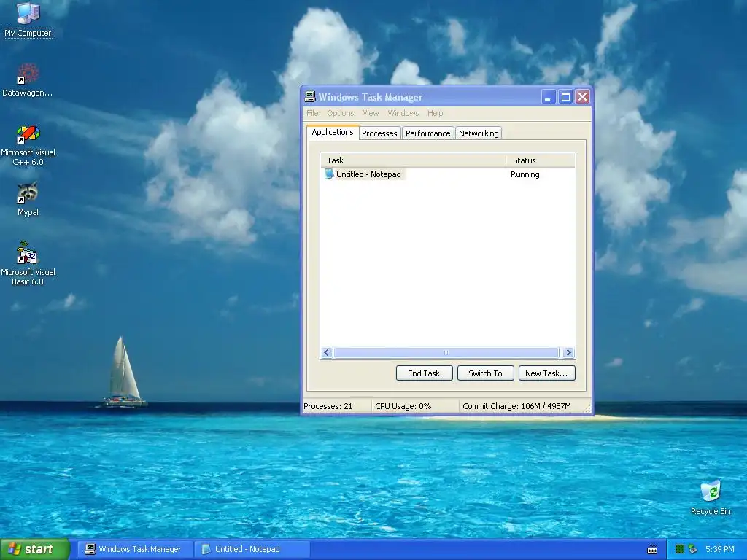Click the Switch To button
The height and width of the screenshot is (560, 747).
[485, 373]
